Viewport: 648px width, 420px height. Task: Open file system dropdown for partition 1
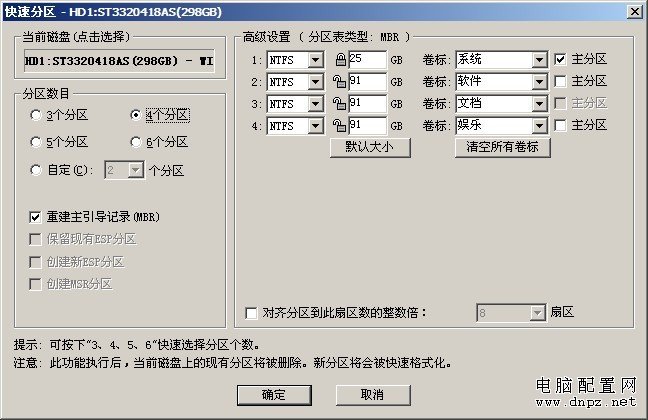316,60
